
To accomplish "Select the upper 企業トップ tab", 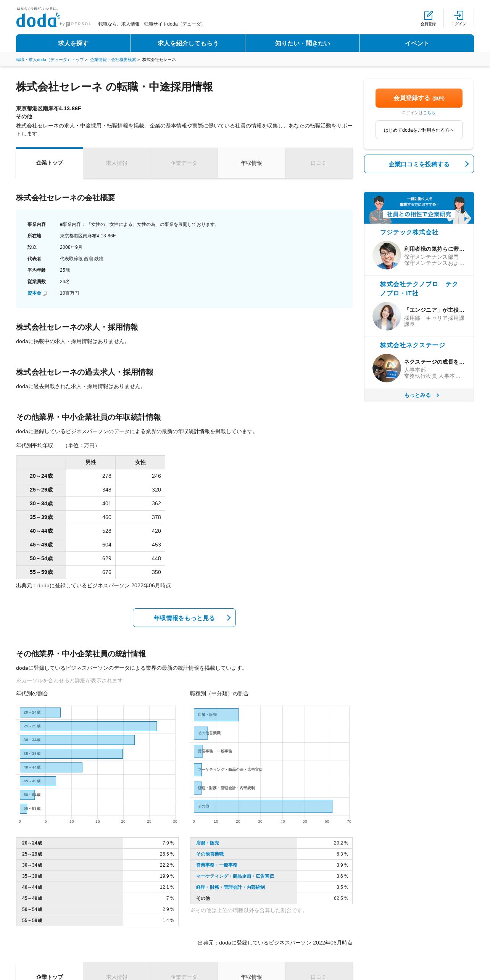I will click(50, 163).
